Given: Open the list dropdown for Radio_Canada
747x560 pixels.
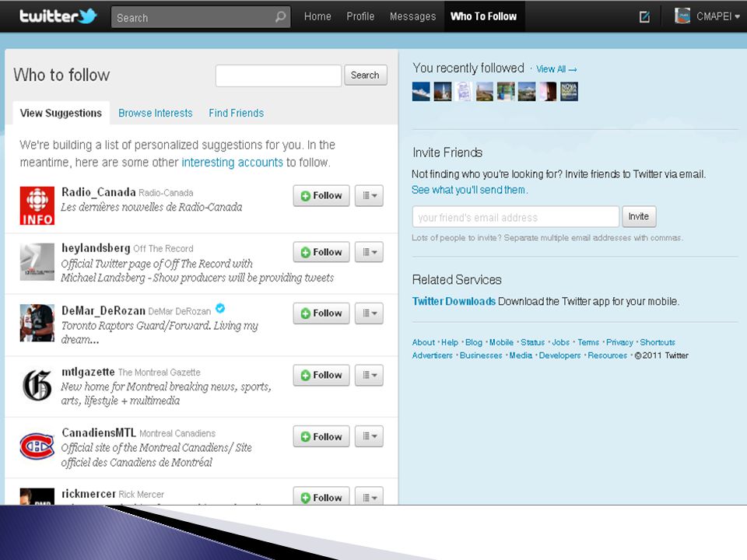Looking at the screenshot, I should click(369, 196).
